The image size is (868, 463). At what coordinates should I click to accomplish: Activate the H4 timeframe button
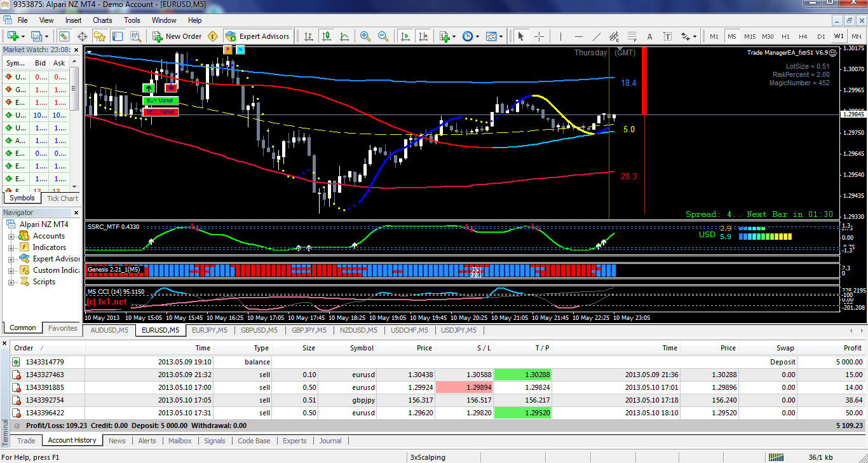pyautogui.click(x=803, y=36)
